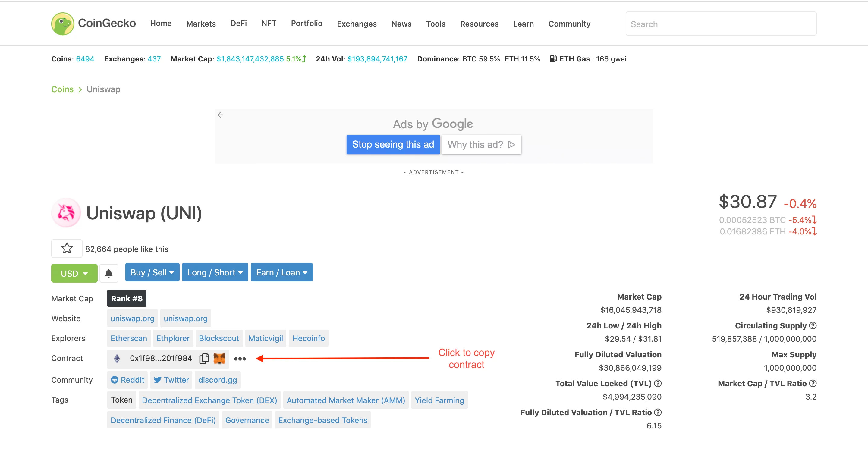Viewport: 868px width, 455px height.
Task: Star Uniswap as a favorite
Action: pos(67,249)
